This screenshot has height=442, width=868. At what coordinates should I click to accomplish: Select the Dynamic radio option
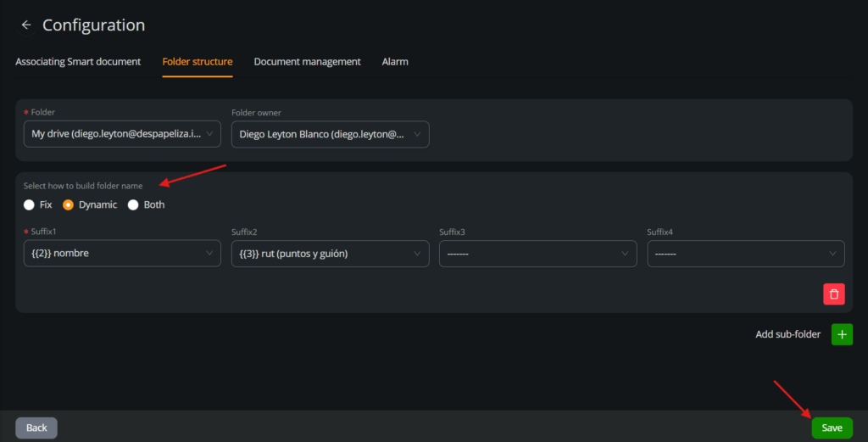[x=69, y=204]
